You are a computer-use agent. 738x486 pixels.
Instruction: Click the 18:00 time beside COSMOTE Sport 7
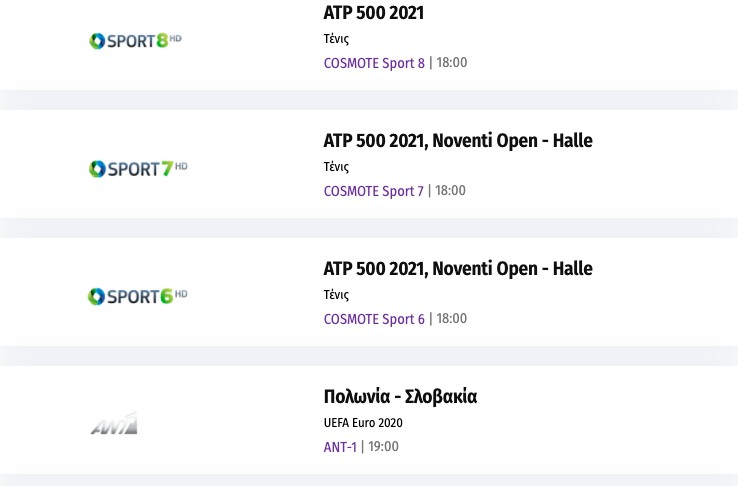click(451, 191)
